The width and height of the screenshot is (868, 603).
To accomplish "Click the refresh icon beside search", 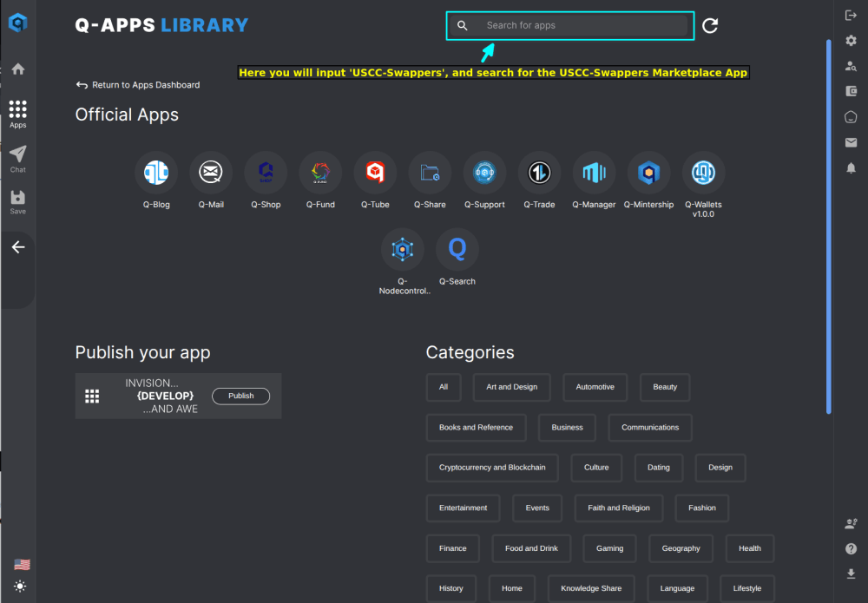I will (x=710, y=26).
